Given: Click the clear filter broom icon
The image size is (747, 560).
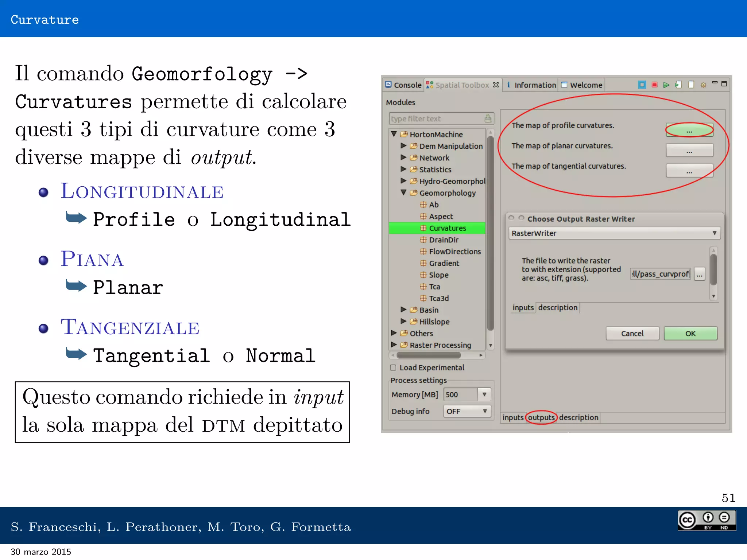Looking at the screenshot, I should [x=488, y=118].
